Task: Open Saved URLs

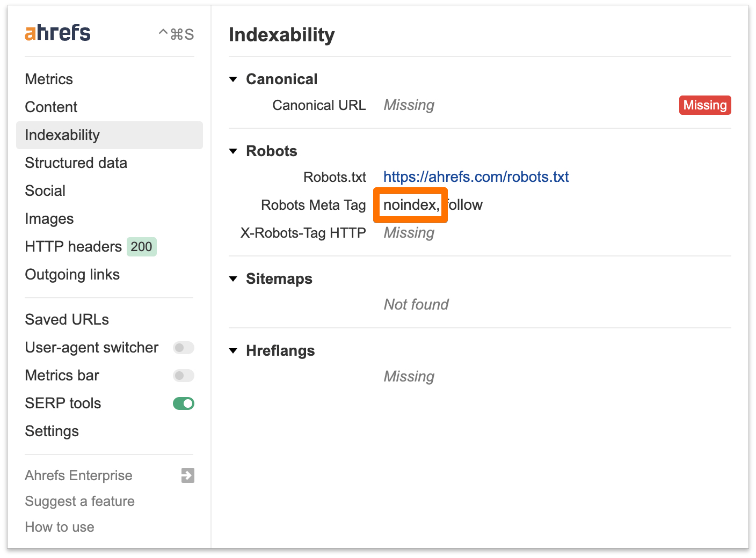Action: [x=67, y=319]
